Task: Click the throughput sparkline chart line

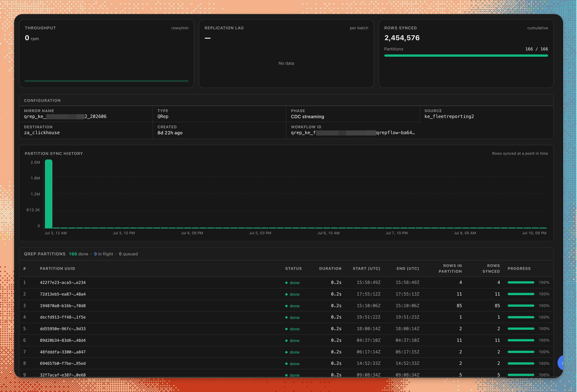Action: (106, 81)
